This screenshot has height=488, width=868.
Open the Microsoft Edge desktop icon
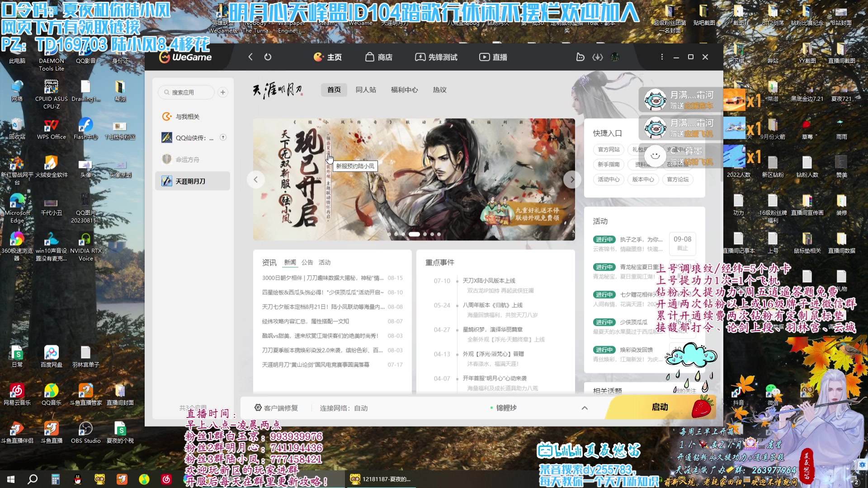(x=17, y=208)
